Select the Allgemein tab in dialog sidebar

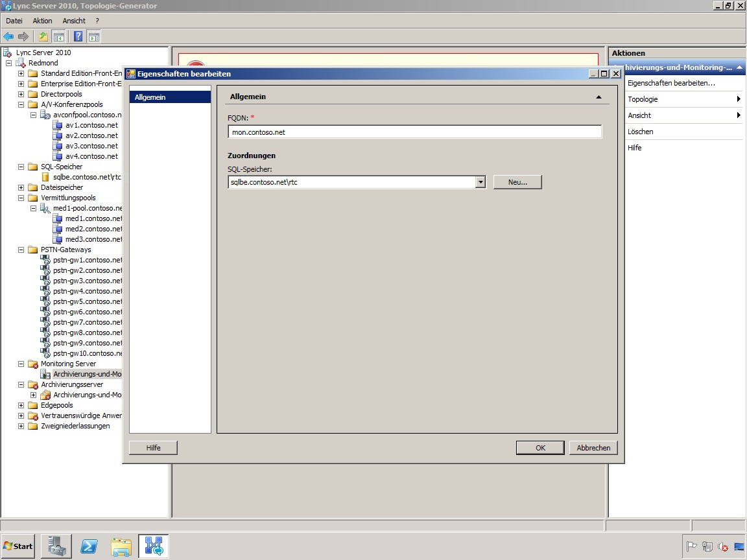tap(170, 97)
